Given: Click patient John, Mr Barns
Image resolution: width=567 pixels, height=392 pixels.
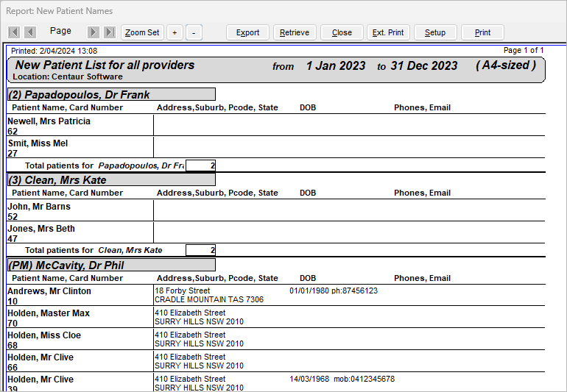Looking at the screenshot, I should 39,207.
